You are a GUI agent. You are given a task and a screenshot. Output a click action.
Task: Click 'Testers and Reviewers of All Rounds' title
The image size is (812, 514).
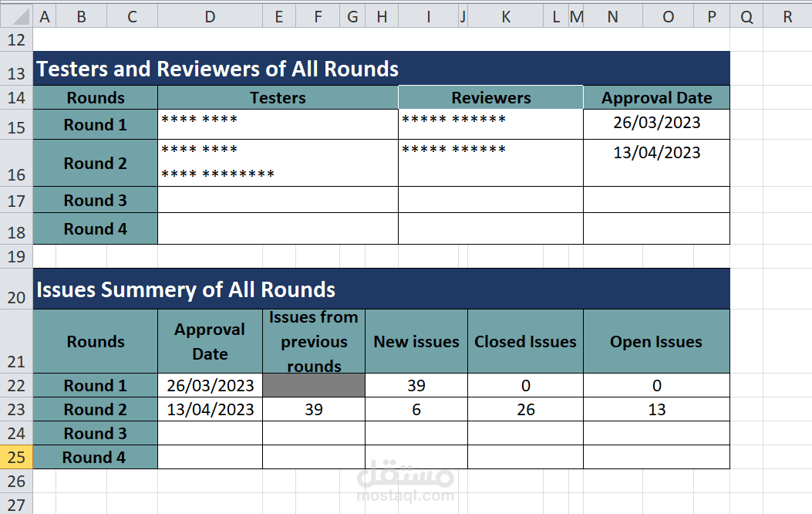click(x=217, y=69)
